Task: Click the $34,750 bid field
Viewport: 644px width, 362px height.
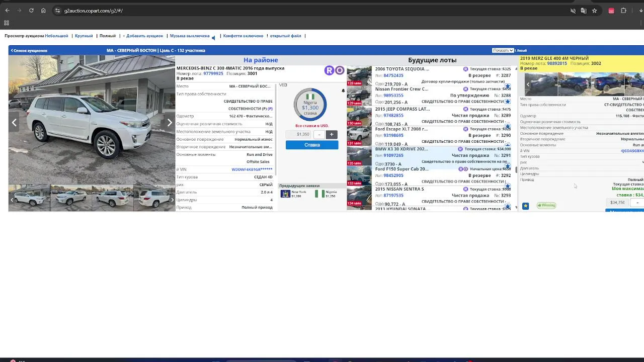Action: pyautogui.click(x=617, y=203)
